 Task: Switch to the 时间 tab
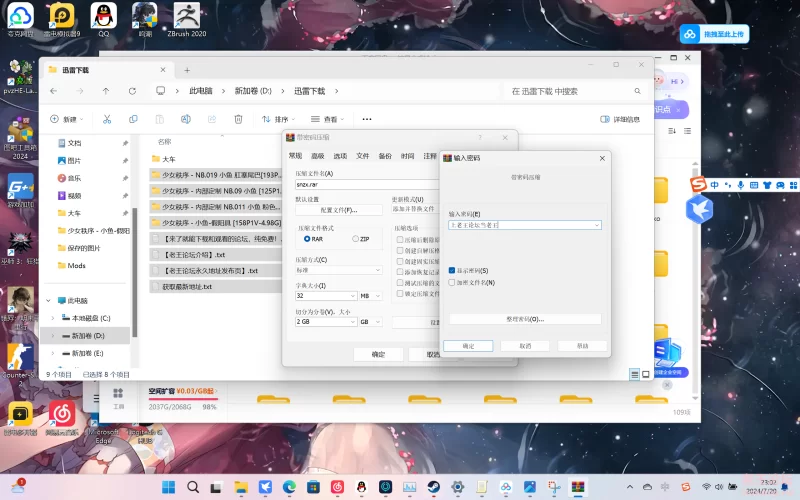tap(408, 156)
